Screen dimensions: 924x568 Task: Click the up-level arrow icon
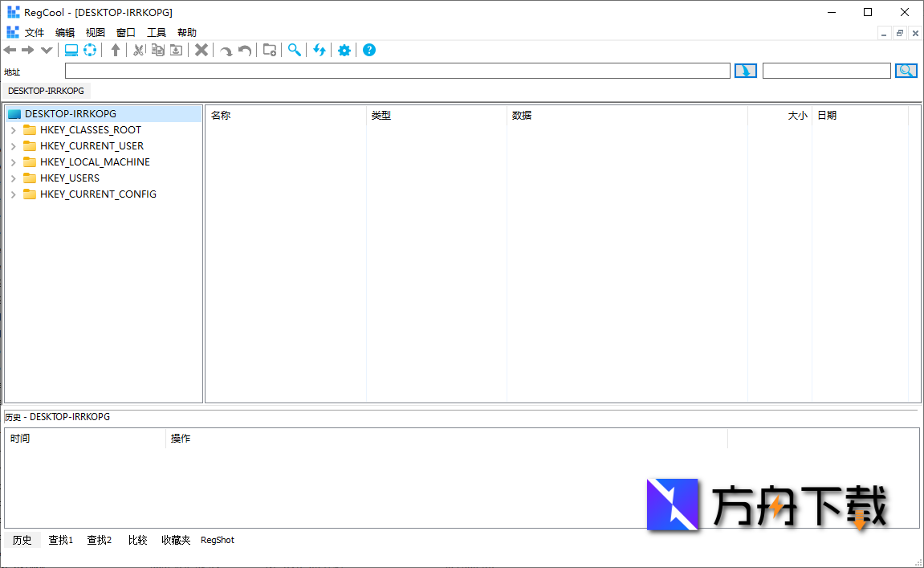click(116, 51)
